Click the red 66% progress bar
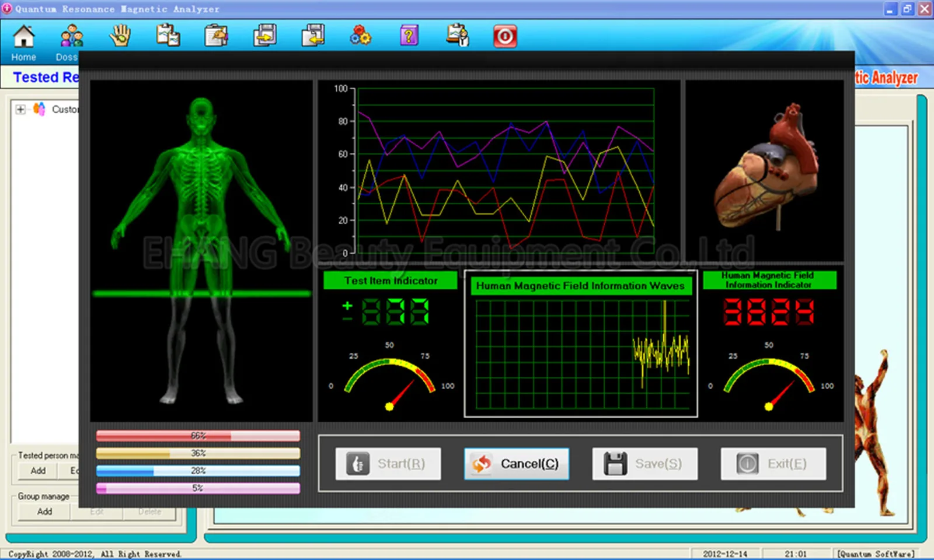 [198, 436]
